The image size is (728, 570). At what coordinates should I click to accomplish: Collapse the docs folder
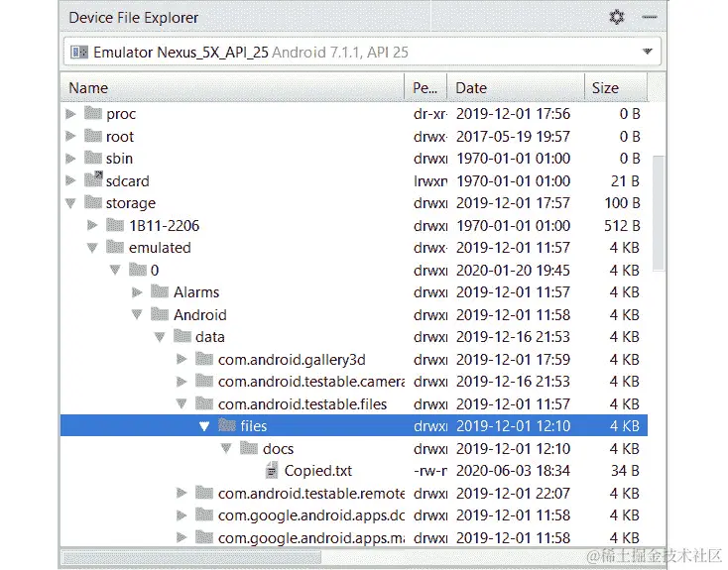tap(226, 448)
